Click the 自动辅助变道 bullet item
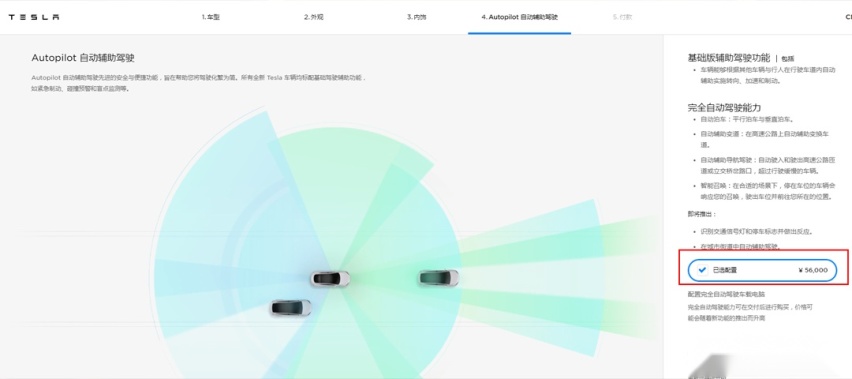This screenshot has width=852, height=379. click(764, 140)
